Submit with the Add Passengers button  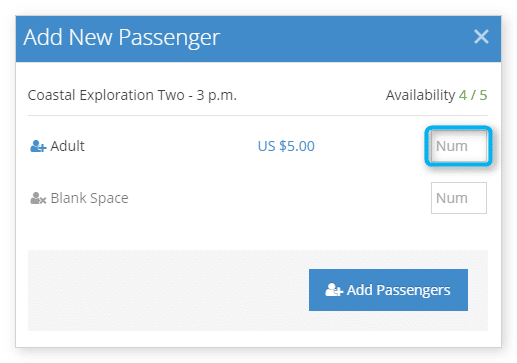(388, 290)
